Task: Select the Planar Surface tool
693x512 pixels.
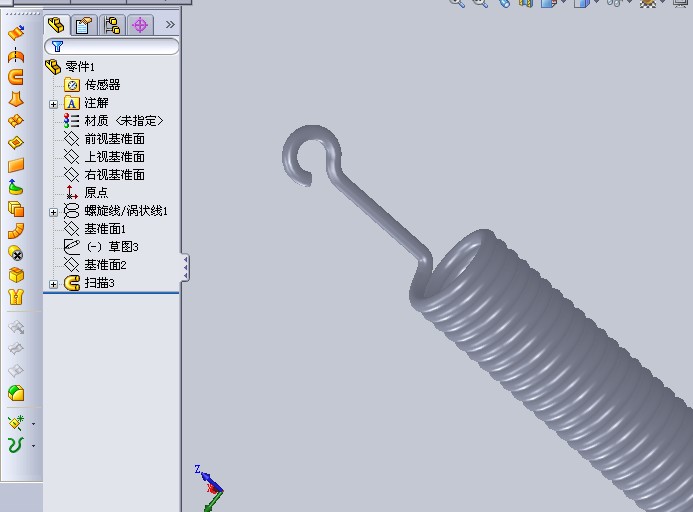Action: pyautogui.click(x=16, y=165)
